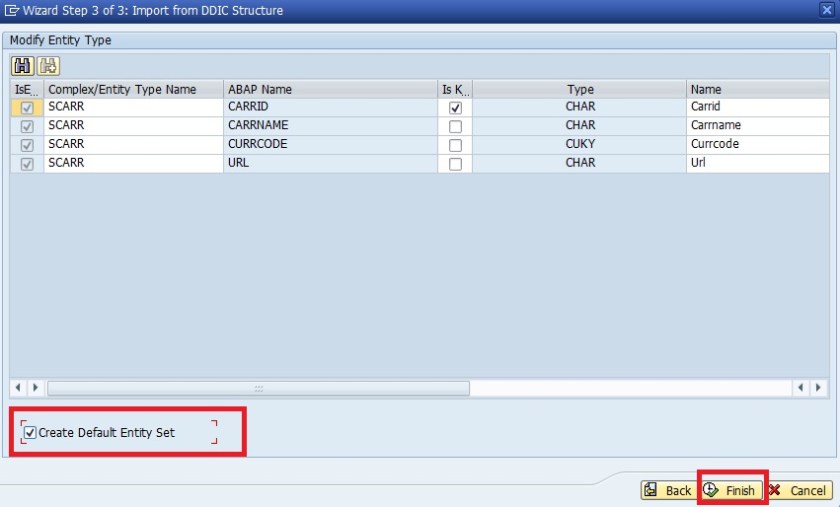This screenshot has width=840, height=507.
Task: Click the right-side scroll right arrow
Action: pyautogui.click(x=818, y=387)
